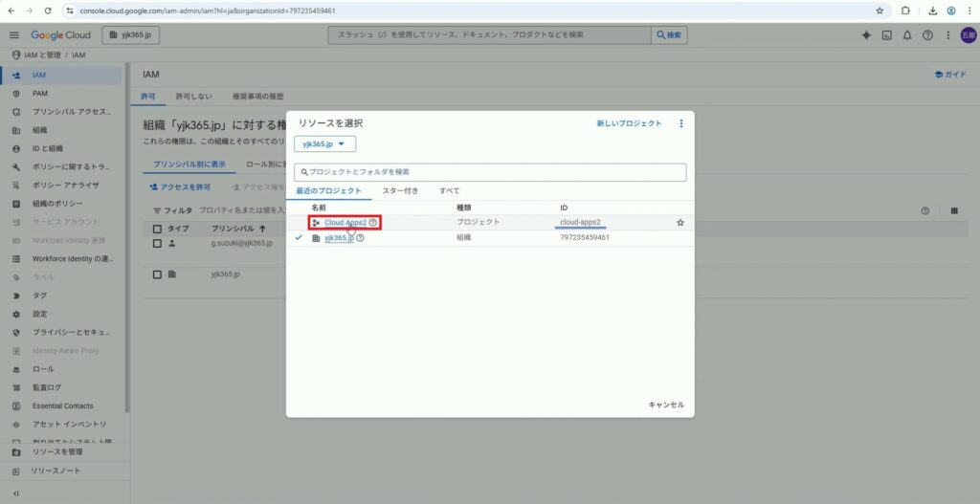
Task: Open the notifications bell
Action: tap(907, 35)
